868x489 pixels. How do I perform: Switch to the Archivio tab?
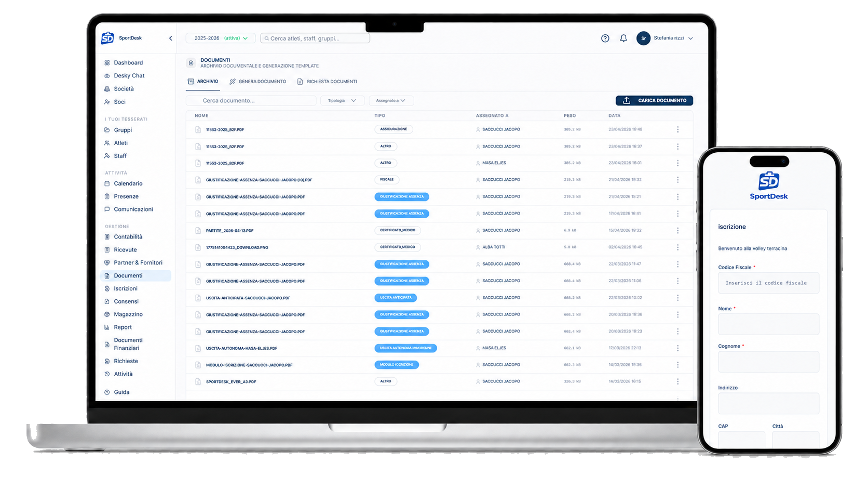[203, 82]
